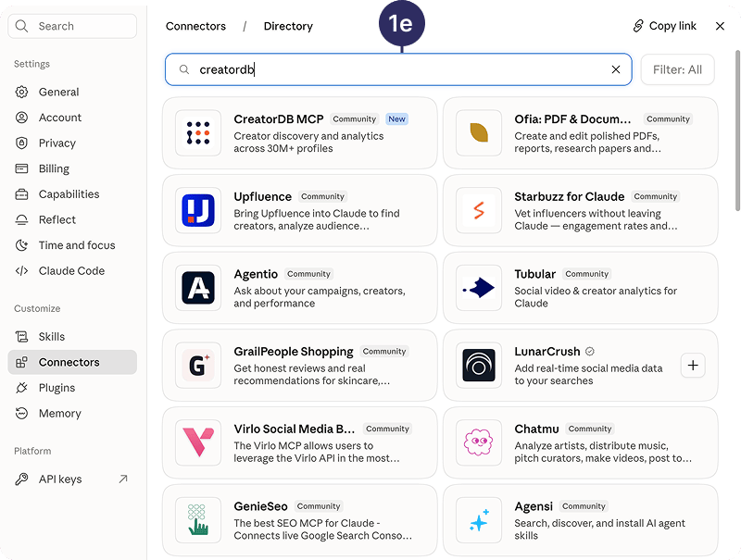Click the Chatmu flower logo icon
741x560 pixels.
click(x=479, y=442)
